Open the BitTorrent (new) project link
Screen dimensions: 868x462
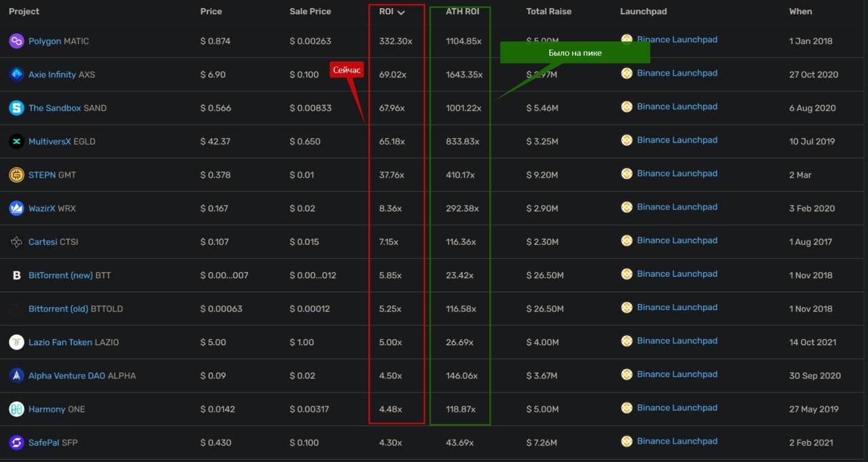60,275
